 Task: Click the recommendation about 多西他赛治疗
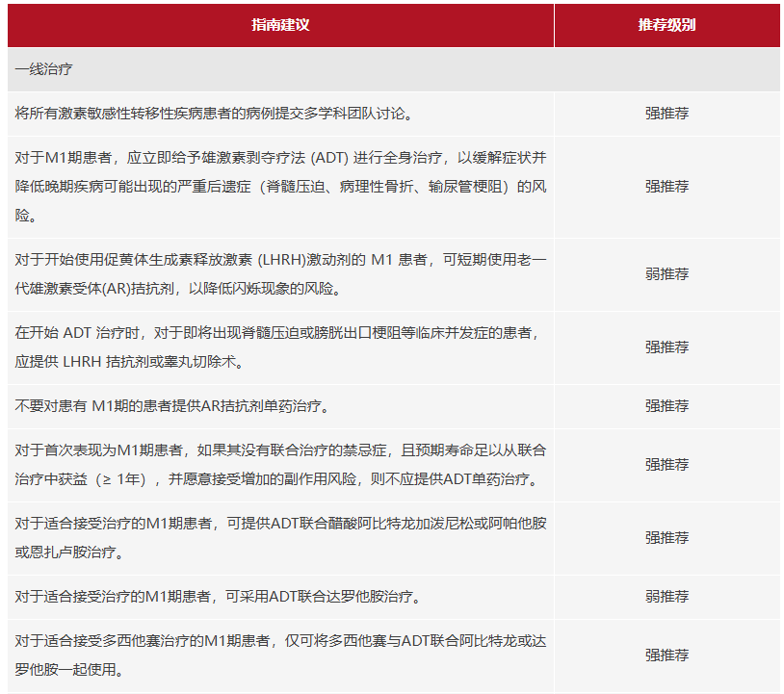point(281,655)
